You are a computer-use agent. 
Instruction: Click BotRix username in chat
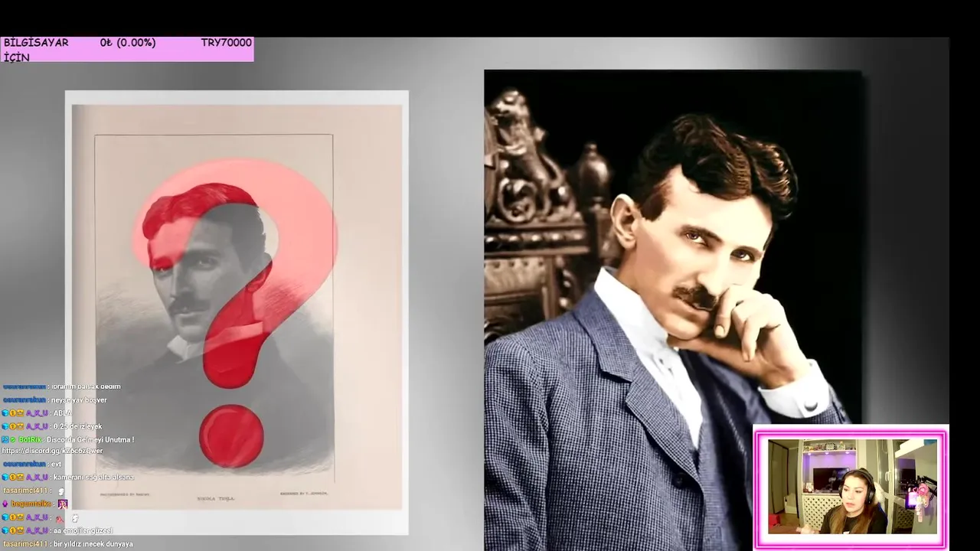(29, 440)
